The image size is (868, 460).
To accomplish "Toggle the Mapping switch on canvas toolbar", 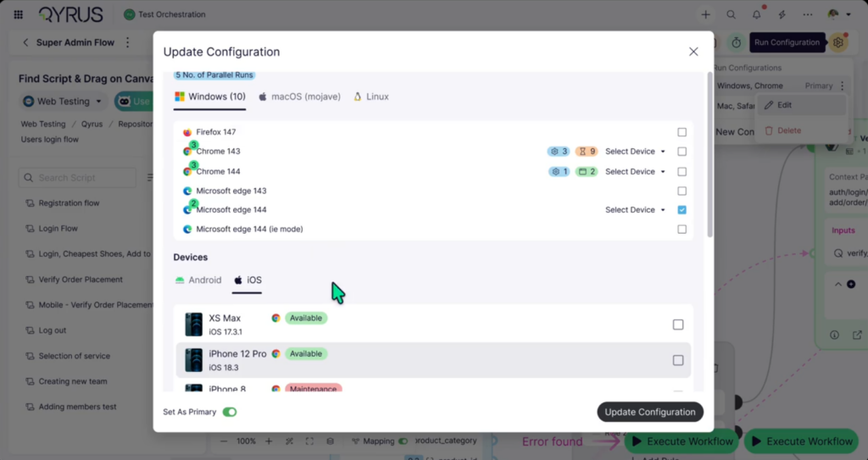I will tap(403, 441).
